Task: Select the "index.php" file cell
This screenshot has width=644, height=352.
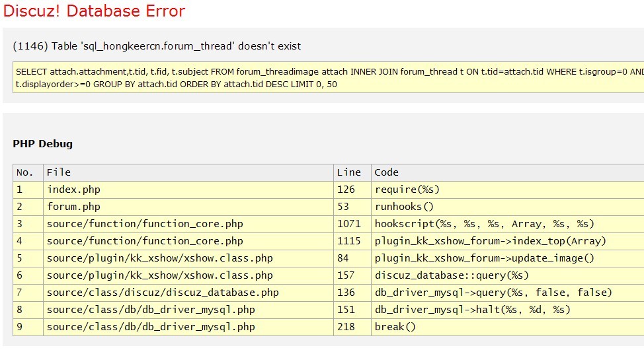Action: (x=188, y=190)
